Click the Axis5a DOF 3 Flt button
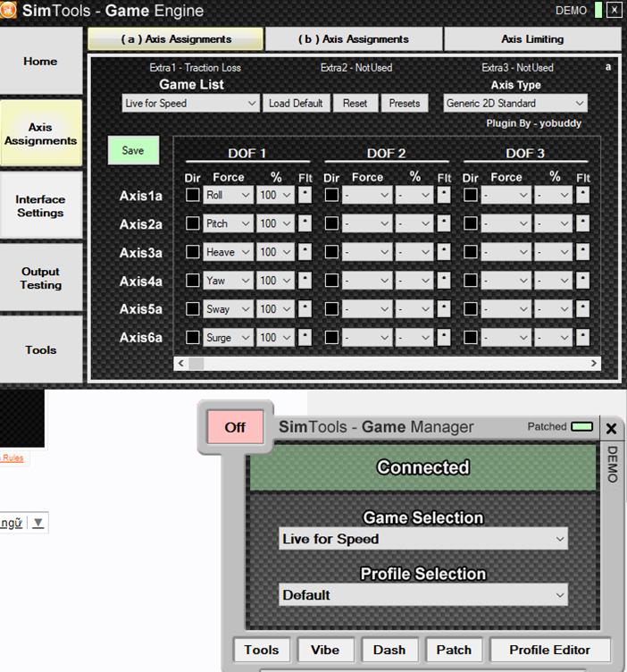 (582, 308)
